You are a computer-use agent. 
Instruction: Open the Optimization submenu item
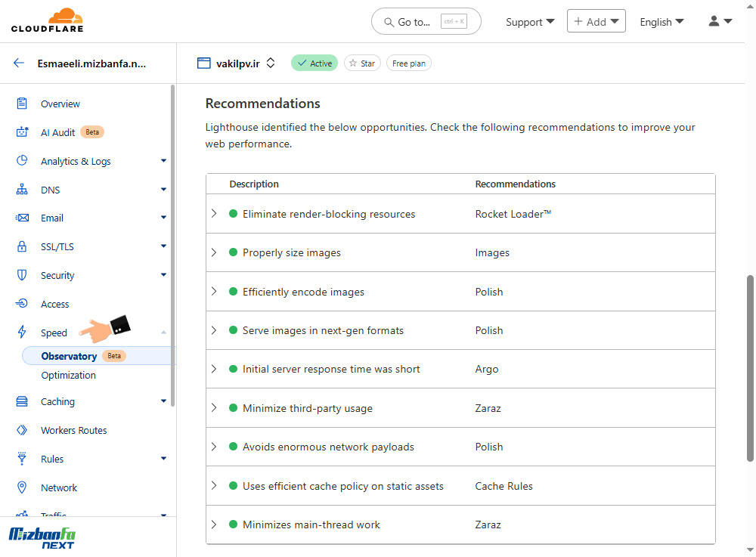(x=69, y=376)
